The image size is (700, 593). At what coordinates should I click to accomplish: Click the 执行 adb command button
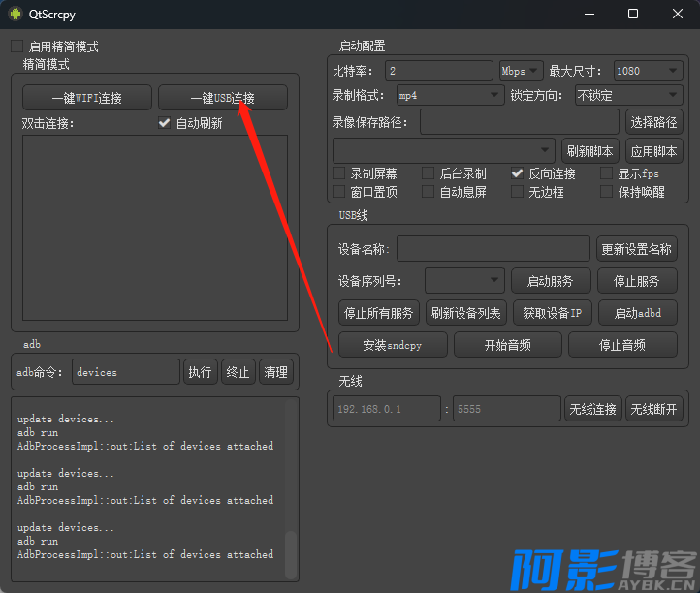(201, 372)
